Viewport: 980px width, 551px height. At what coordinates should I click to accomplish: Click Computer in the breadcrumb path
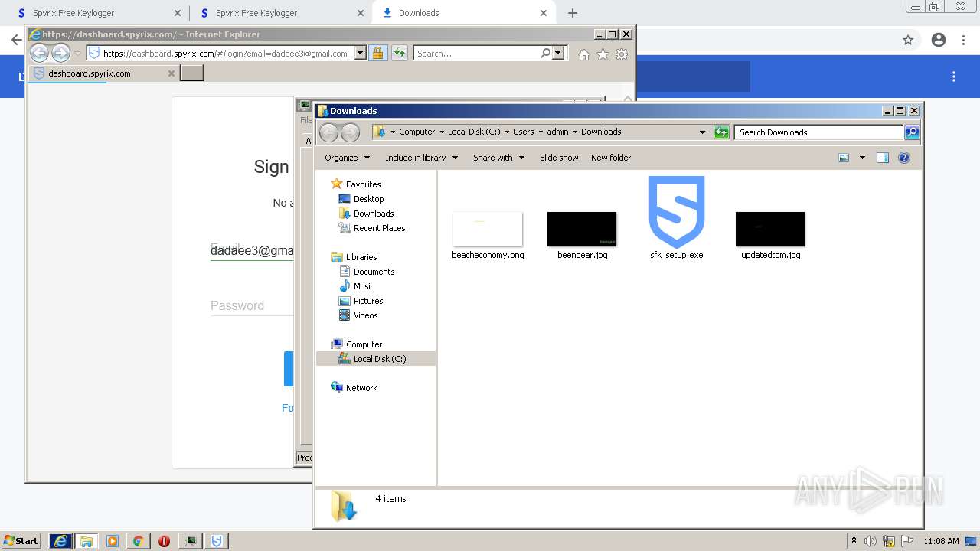point(416,132)
